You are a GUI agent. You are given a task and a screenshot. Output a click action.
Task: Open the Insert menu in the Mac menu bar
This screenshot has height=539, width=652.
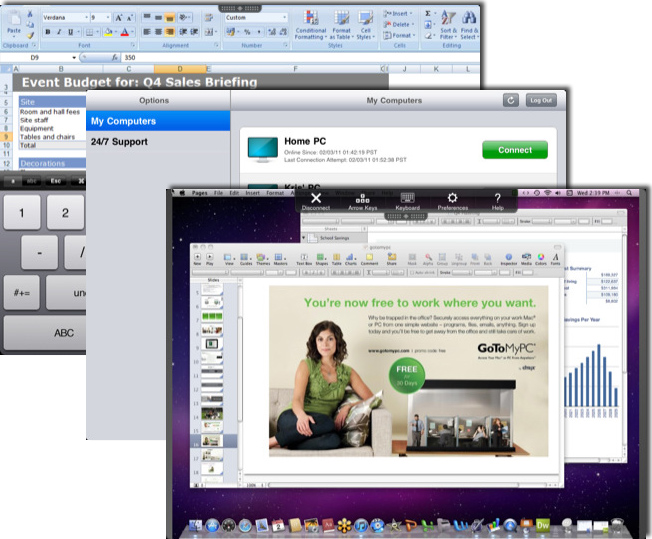click(252, 193)
